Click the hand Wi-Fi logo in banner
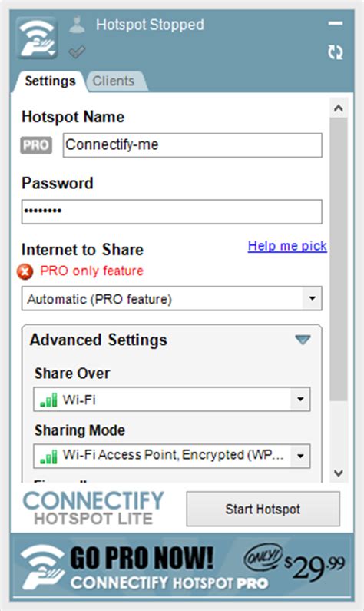The height and width of the screenshot is (611, 364). [42, 566]
